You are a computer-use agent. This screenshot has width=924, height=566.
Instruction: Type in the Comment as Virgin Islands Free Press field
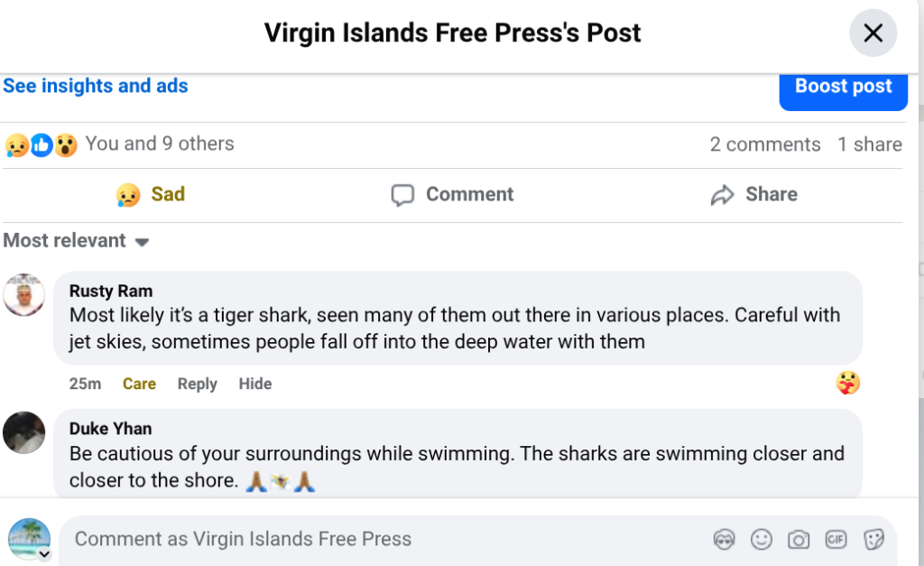pyautogui.click(x=379, y=540)
